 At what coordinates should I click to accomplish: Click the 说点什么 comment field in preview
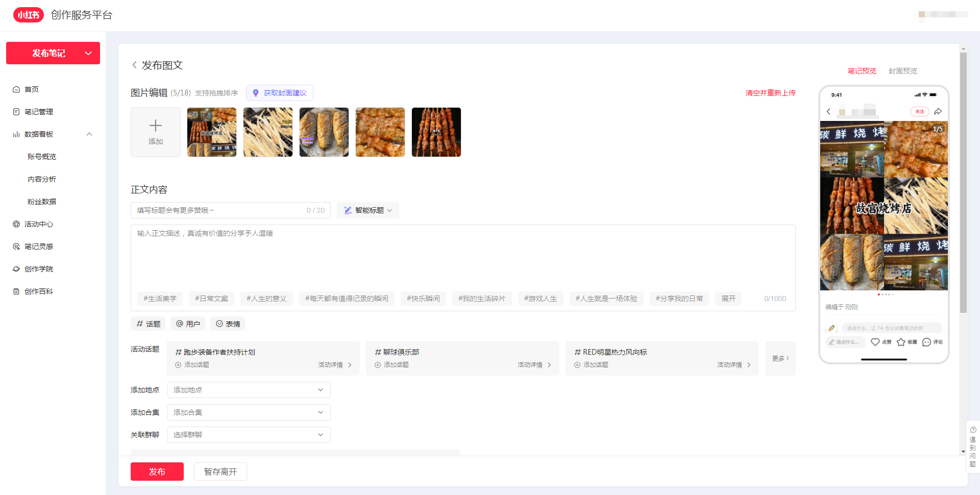pos(845,342)
